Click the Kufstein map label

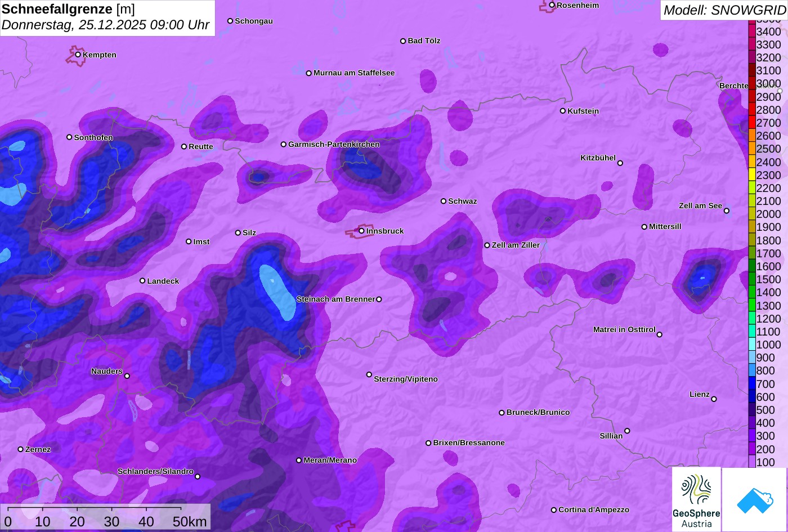(x=583, y=111)
